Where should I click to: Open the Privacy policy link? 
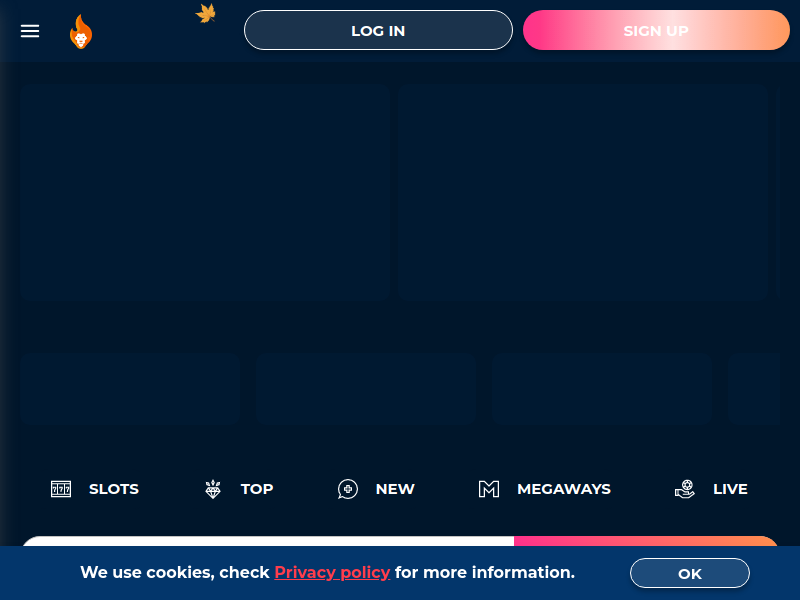coord(332,572)
